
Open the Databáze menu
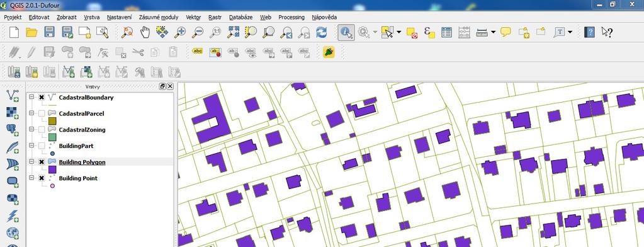240,17
